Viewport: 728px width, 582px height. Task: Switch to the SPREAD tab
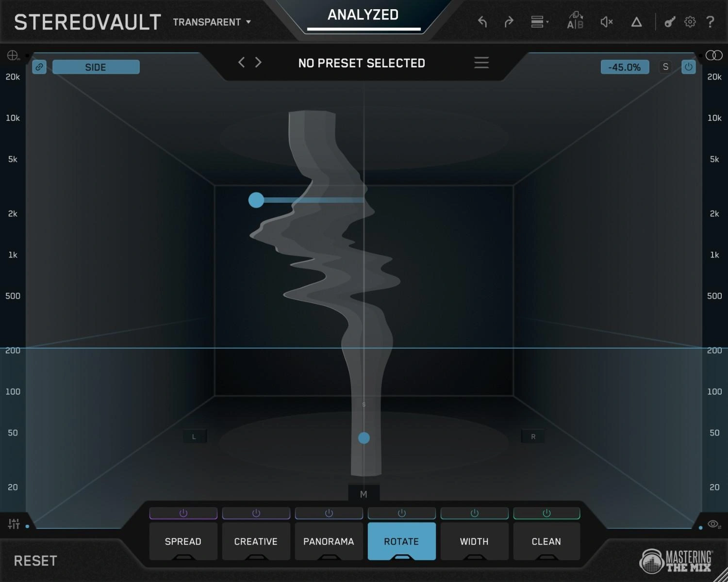point(183,541)
